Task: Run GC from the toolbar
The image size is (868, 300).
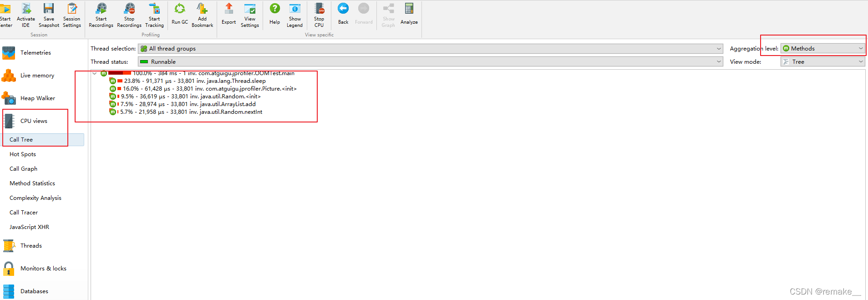Action: (x=180, y=14)
